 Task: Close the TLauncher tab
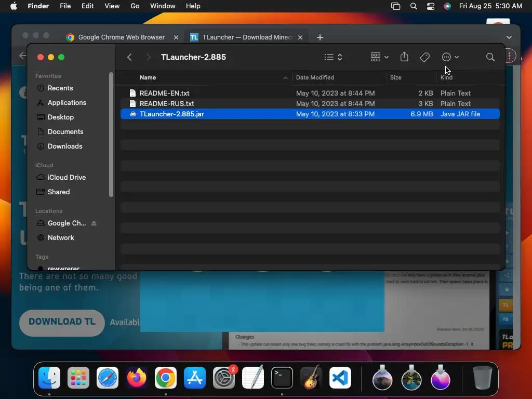pyautogui.click(x=300, y=37)
